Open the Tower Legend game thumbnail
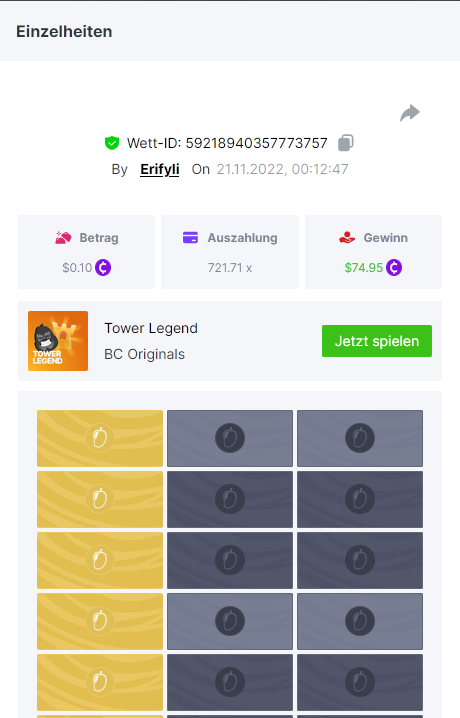Image resolution: width=460 pixels, height=718 pixels. click(x=58, y=341)
